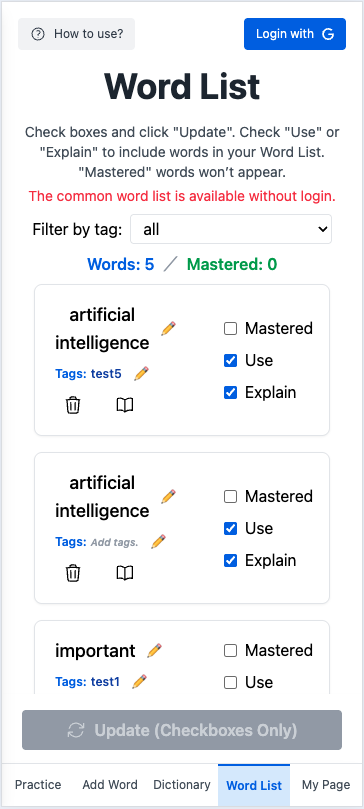Viewport: 364px width, 809px height.
Task: Delete the first word using trash icon
Action: (x=73, y=406)
